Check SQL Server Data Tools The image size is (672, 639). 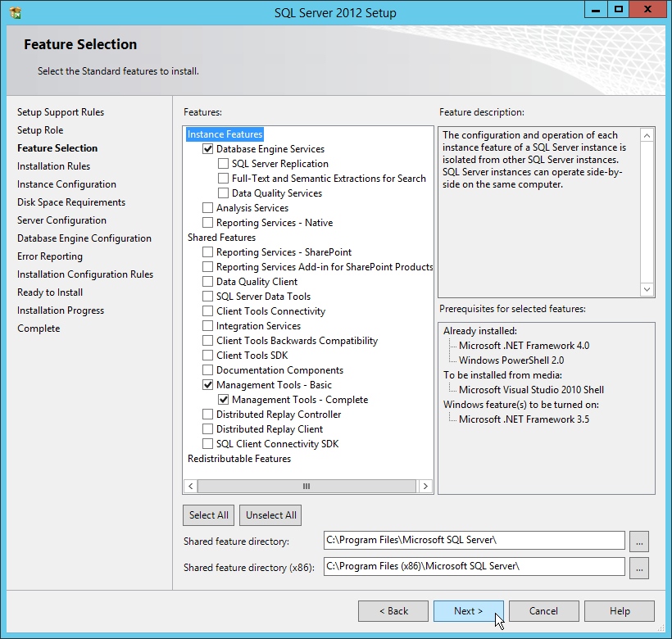pyautogui.click(x=207, y=297)
